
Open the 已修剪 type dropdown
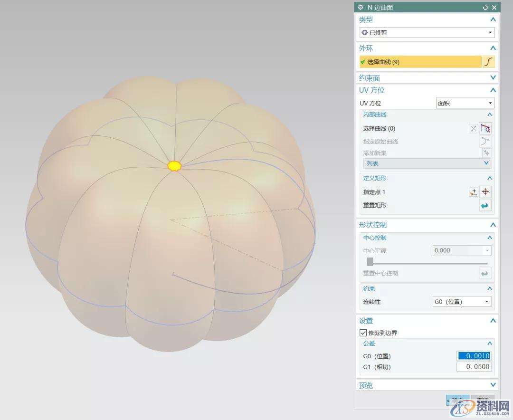click(x=490, y=32)
